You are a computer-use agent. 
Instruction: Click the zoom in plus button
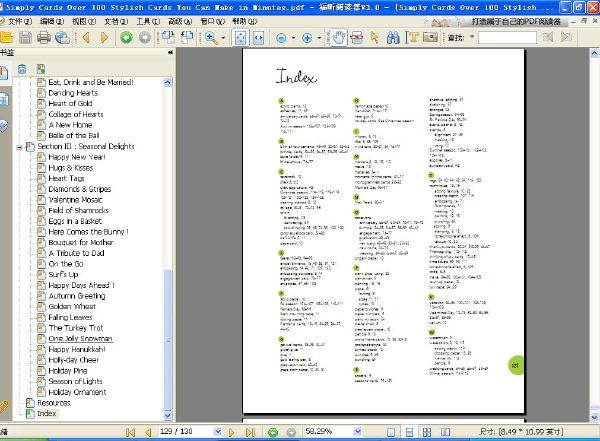[307, 38]
